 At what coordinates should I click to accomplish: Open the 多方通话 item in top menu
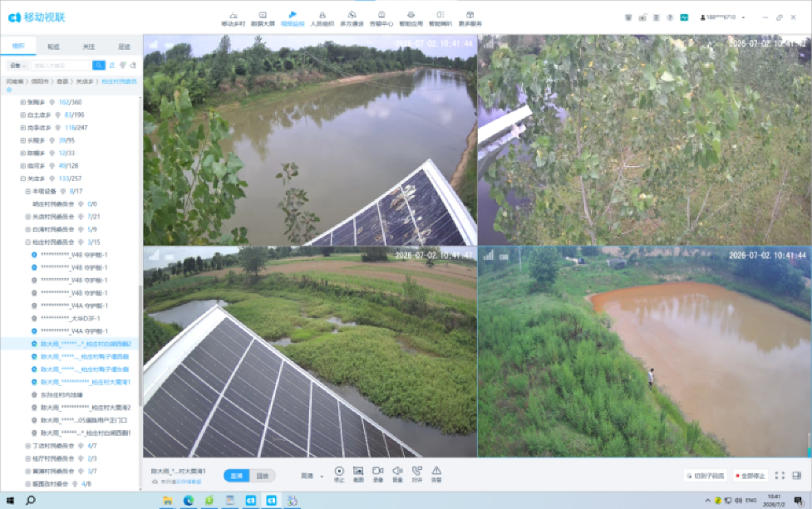click(x=352, y=19)
